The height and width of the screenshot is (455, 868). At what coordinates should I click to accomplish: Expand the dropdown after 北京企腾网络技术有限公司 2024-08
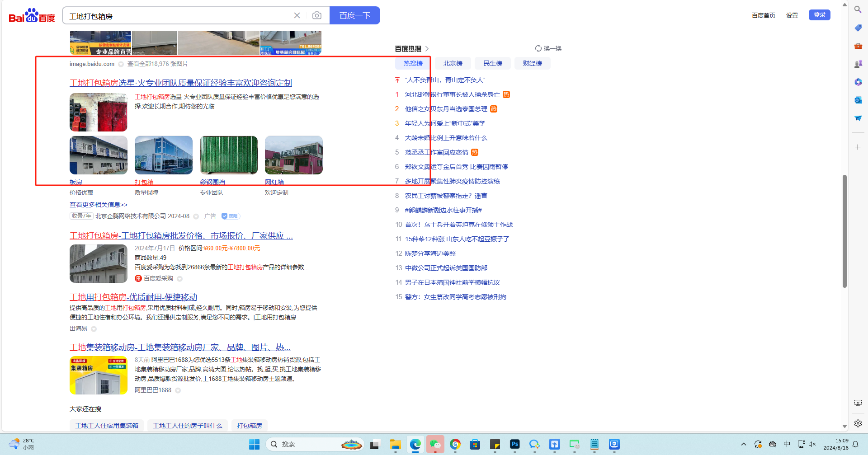tap(196, 216)
